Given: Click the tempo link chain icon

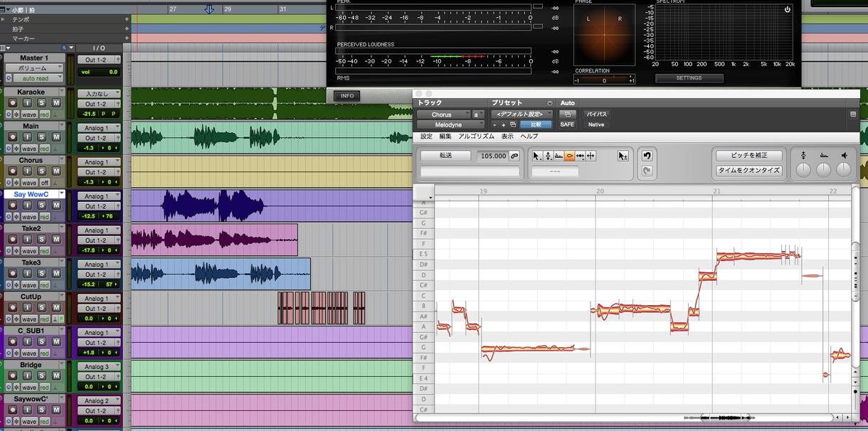Looking at the screenshot, I should 514,156.
